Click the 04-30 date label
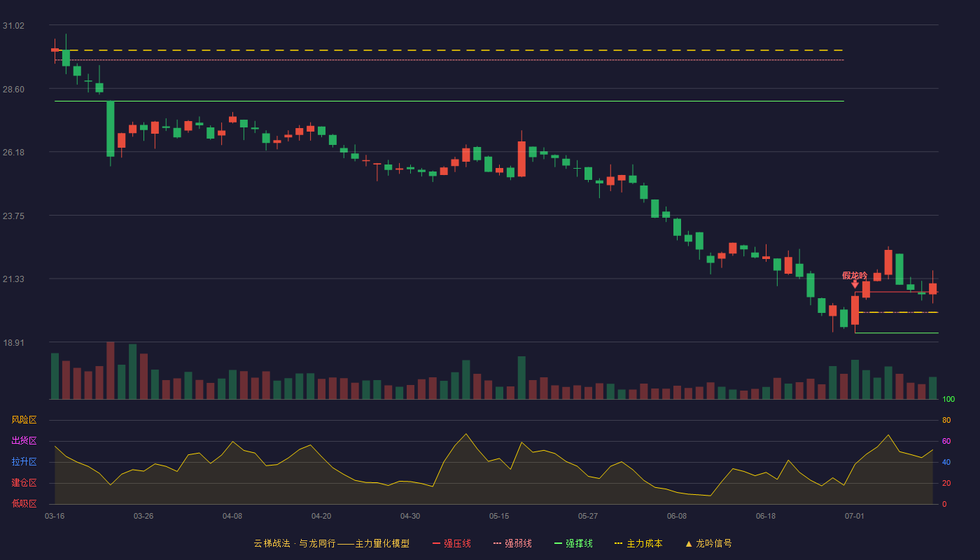Viewport: 980px width, 560px height. click(x=410, y=516)
